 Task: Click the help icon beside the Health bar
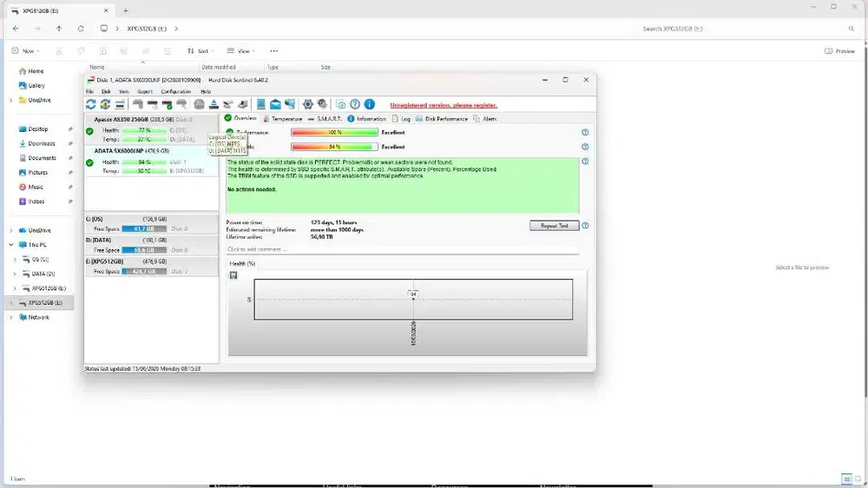[585, 147]
